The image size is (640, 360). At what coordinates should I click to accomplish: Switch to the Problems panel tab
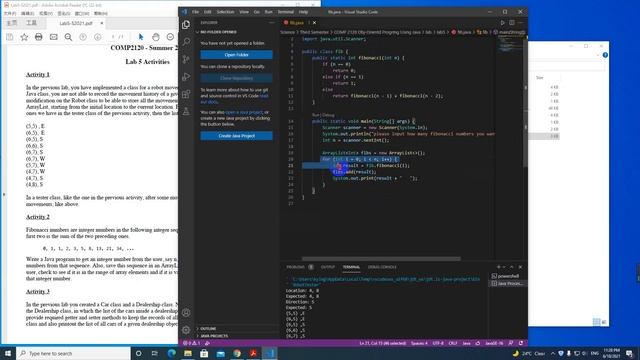300,267
